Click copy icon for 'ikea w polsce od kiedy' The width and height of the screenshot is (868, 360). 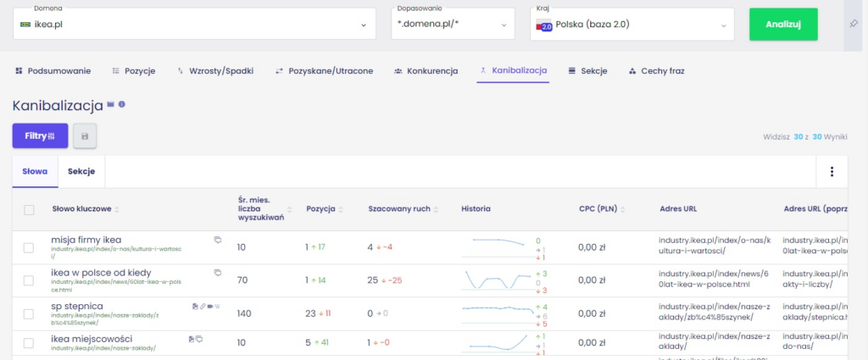coord(218,273)
